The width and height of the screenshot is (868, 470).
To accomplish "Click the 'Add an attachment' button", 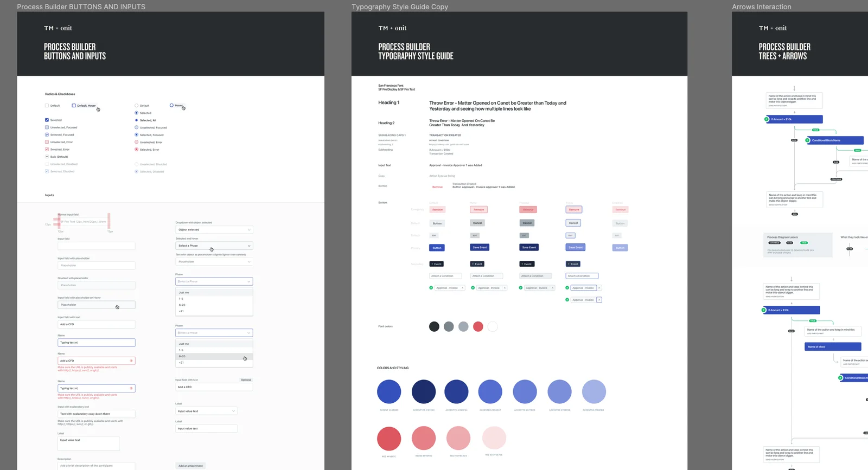I will (190, 466).
